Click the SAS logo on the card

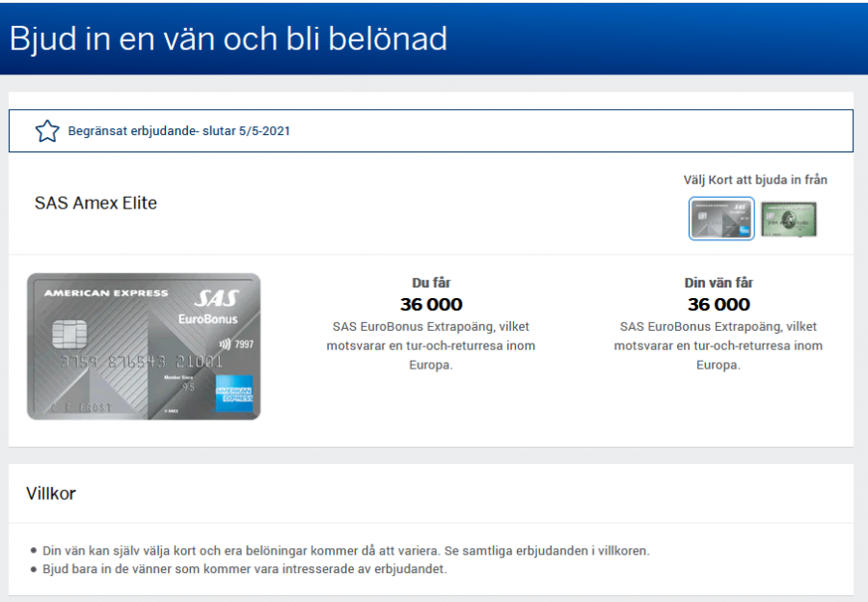point(215,298)
